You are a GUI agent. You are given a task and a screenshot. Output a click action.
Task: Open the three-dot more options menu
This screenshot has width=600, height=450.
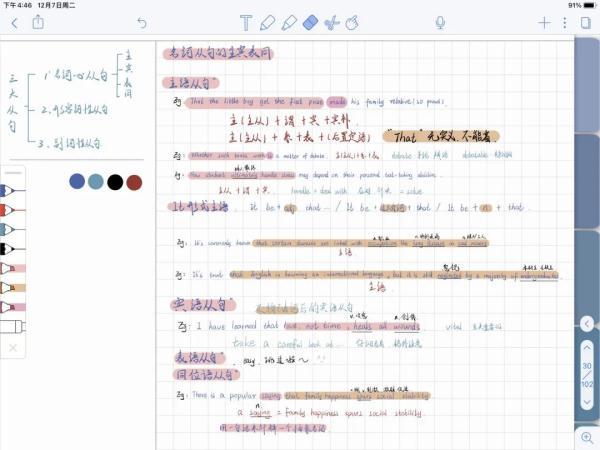(x=565, y=23)
